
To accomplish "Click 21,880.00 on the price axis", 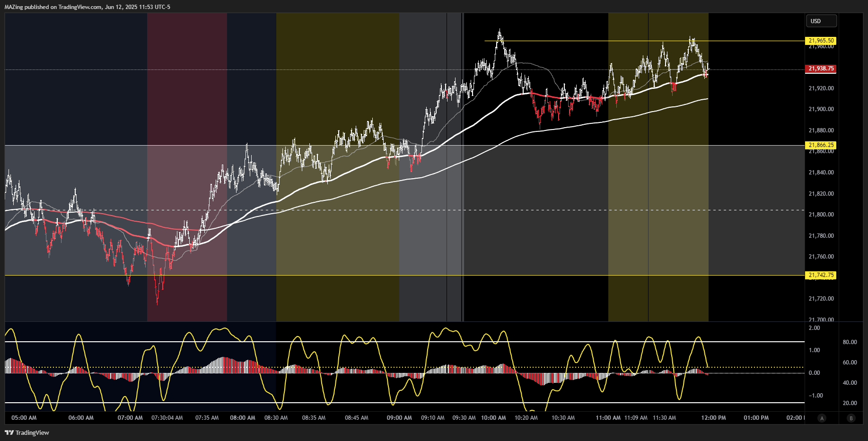I will pyautogui.click(x=821, y=130).
